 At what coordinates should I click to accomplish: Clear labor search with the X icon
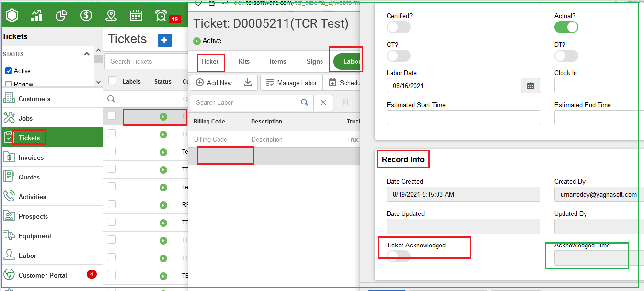pyautogui.click(x=323, y=102)
